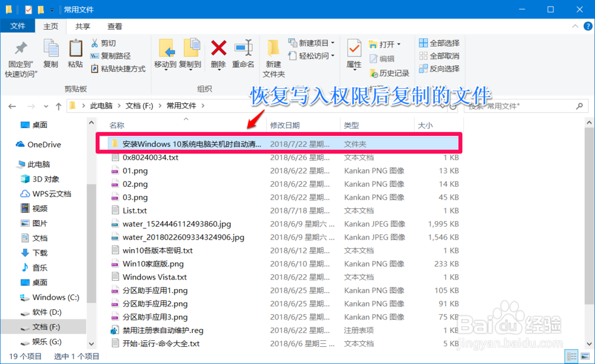Click the Rename (重命名) icon
Screen dimensions: 595x364
(243, 55)
